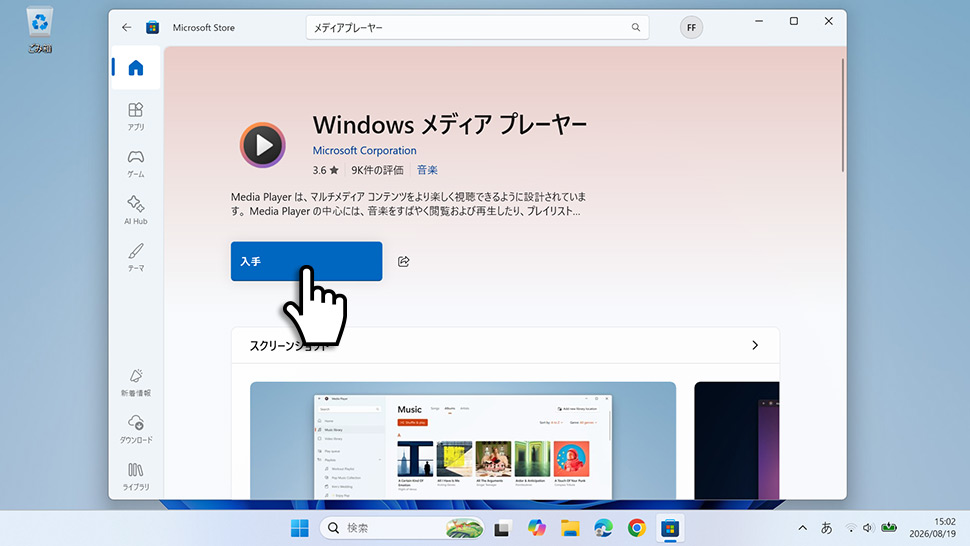
Task: Open the Music library screenshot thumbnail
Action: (x=463, y=440)
